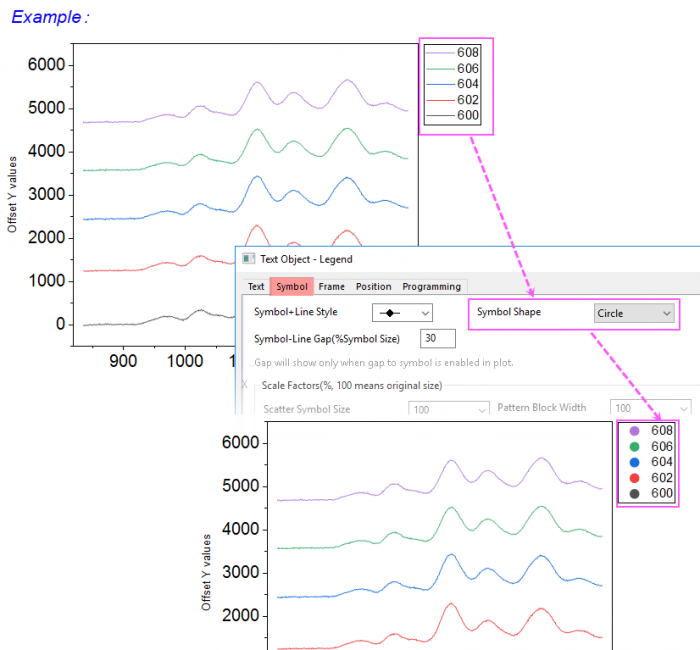700x650 pixels.
Task: Click the Text Object dialog title icon
Action: click(249, 260)
